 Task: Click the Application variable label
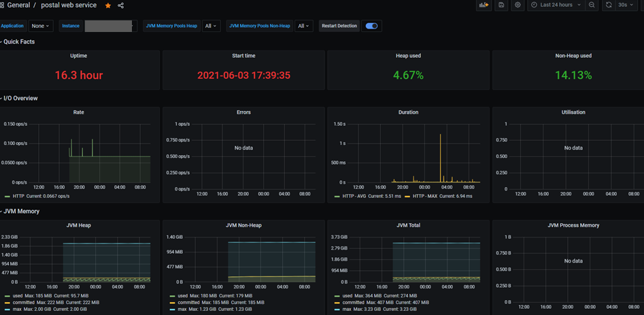point(12,26)
